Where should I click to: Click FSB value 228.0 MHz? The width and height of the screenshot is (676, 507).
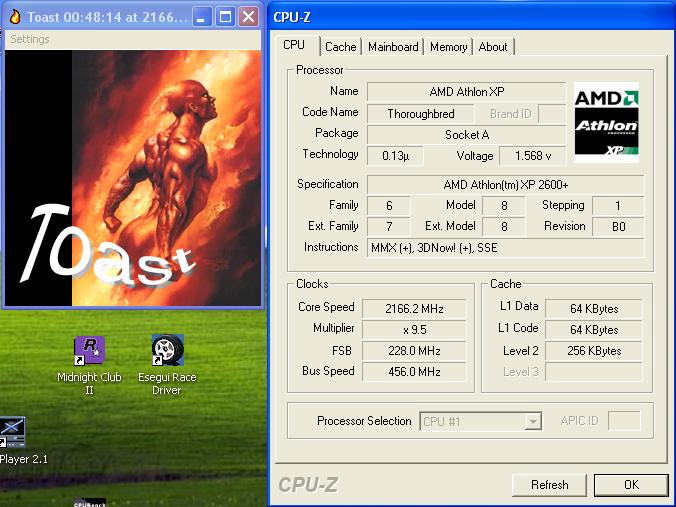click(414, 351)
